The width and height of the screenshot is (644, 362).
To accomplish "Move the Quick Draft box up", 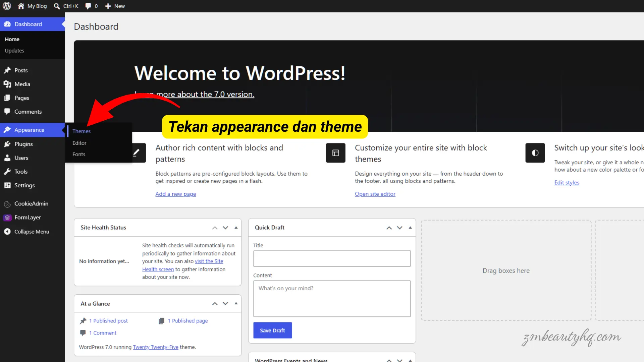I will [389, 228].
